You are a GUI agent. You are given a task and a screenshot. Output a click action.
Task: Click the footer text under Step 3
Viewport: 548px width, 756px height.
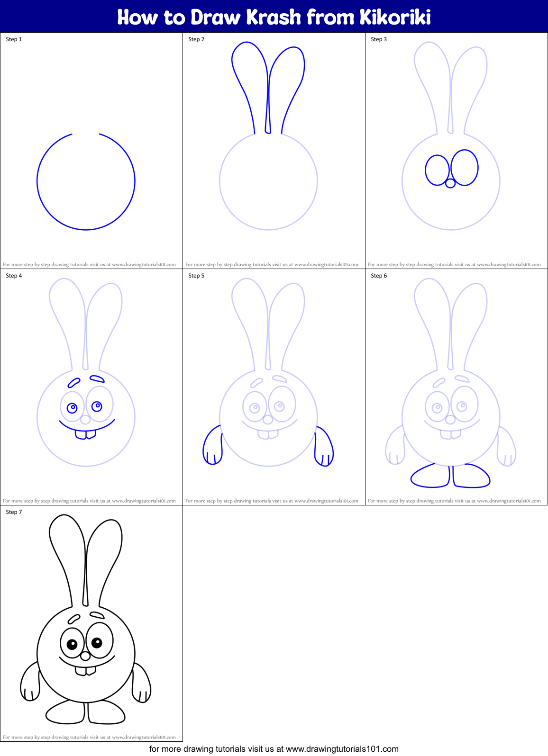click(x=454, y=265)
